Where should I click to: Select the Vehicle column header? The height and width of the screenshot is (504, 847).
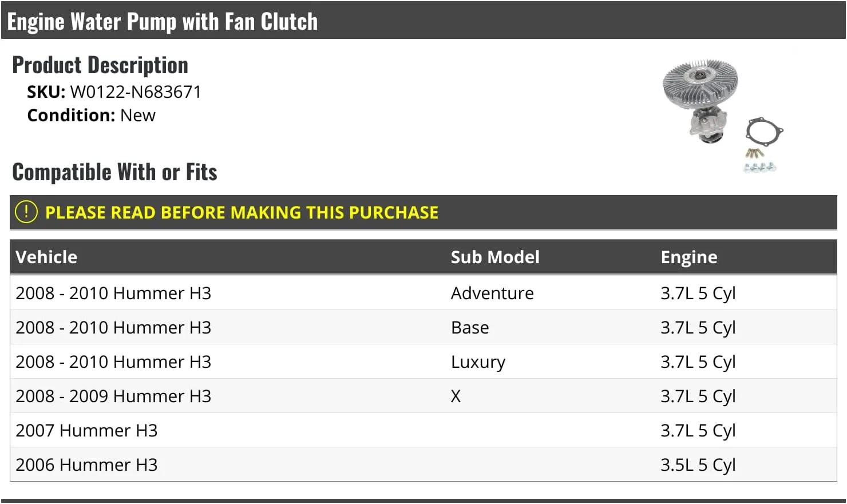click(46, 257)
